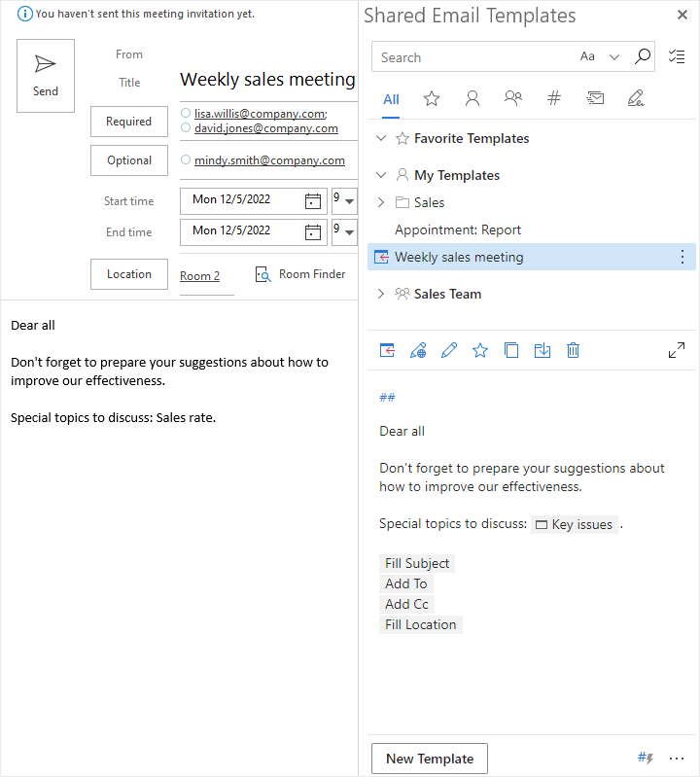The width and height of the screenshot is (700, 777).
Task: Switch to the hashtag shortcuts tab
Action: 554,98
